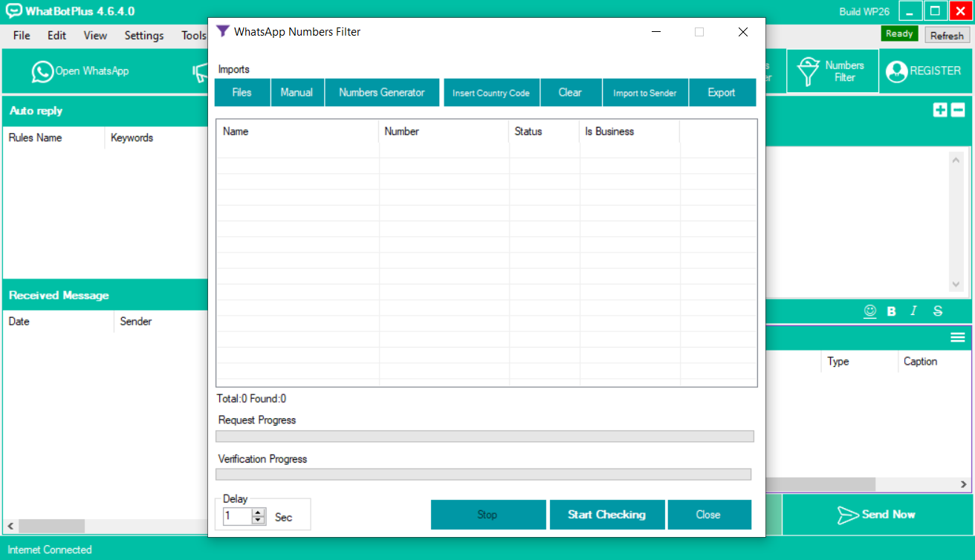Add item with the plus icon
975x560 pixels.
point(940,110)
